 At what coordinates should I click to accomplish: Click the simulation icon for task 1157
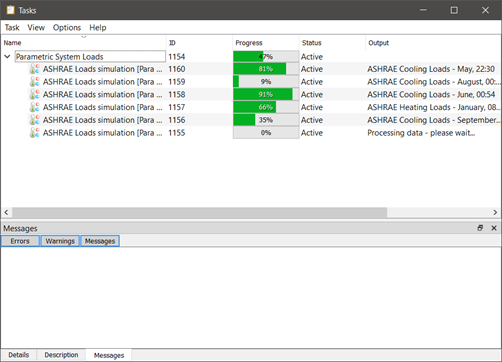[x=35, y=107]
